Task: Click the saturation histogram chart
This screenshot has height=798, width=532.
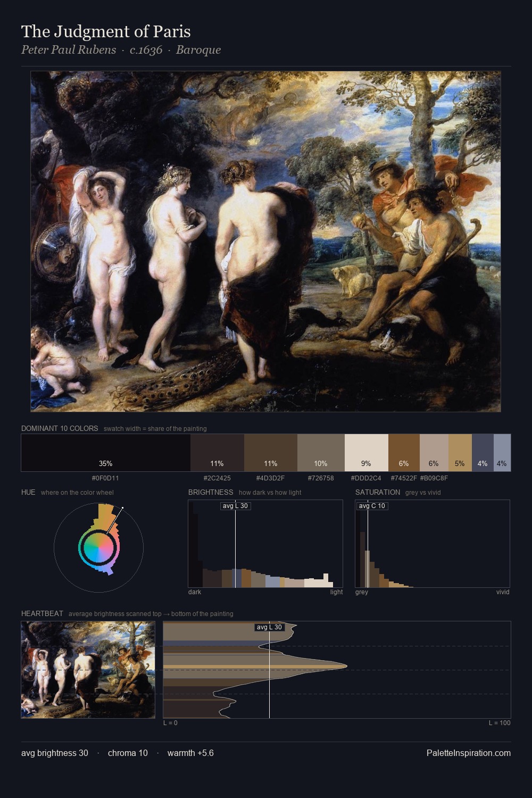Action: (433, 544)
